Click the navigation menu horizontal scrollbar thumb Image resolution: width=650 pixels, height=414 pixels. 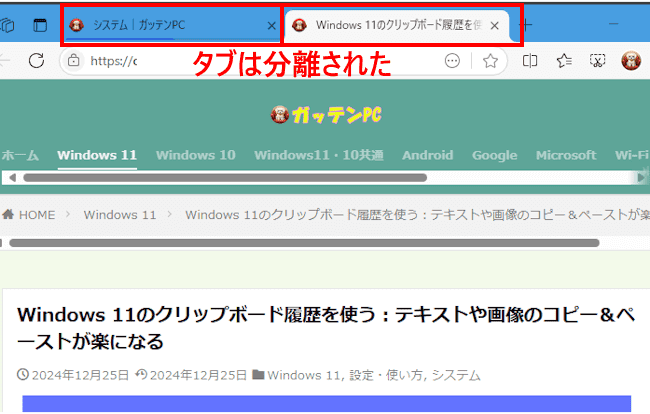pyautogui.click(x=225, y=178)
